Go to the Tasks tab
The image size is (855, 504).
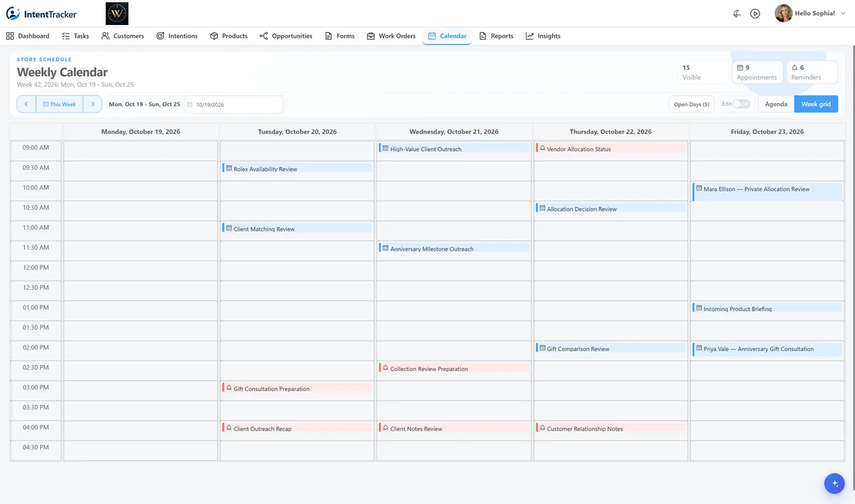tap(76, 36)
